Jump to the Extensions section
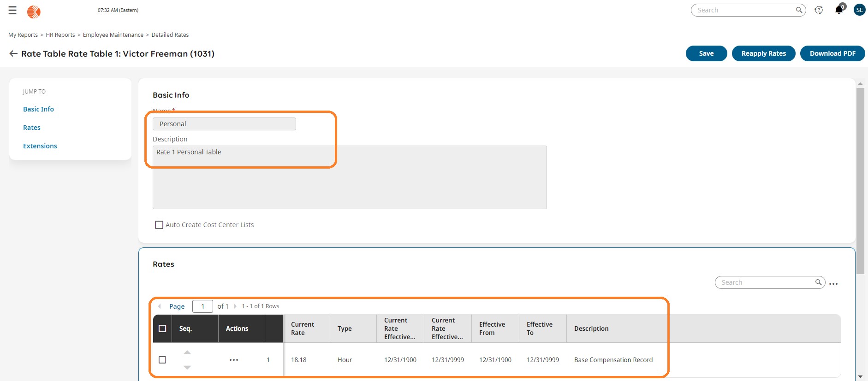This screenshot has width=868, height=381. click(x=40, y=146)
